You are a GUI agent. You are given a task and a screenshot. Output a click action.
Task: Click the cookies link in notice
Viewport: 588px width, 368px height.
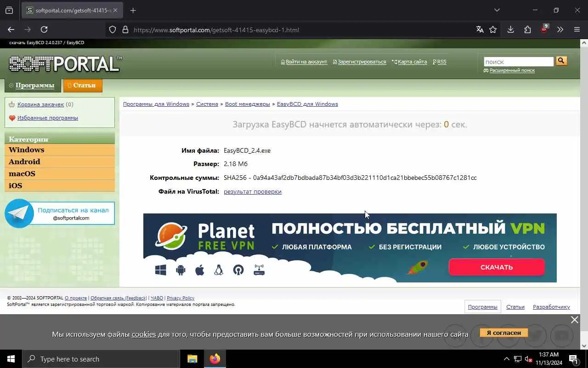click(144, 334)
